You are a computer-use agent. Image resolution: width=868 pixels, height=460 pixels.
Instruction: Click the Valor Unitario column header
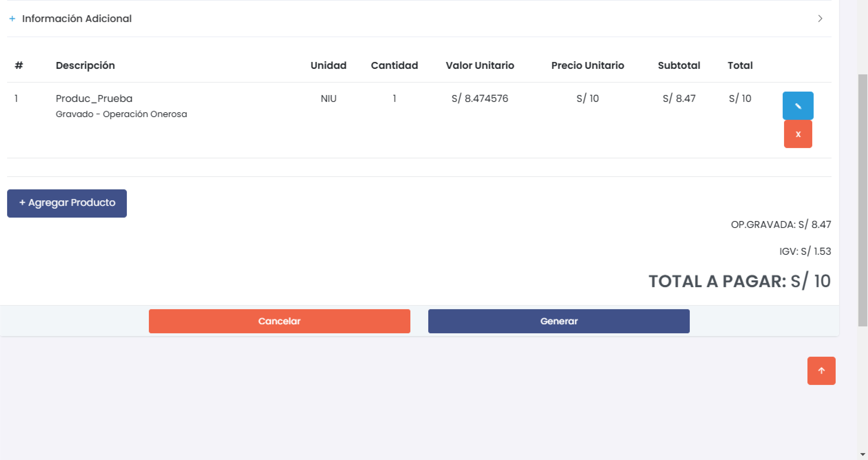click(x=479, y=65)
